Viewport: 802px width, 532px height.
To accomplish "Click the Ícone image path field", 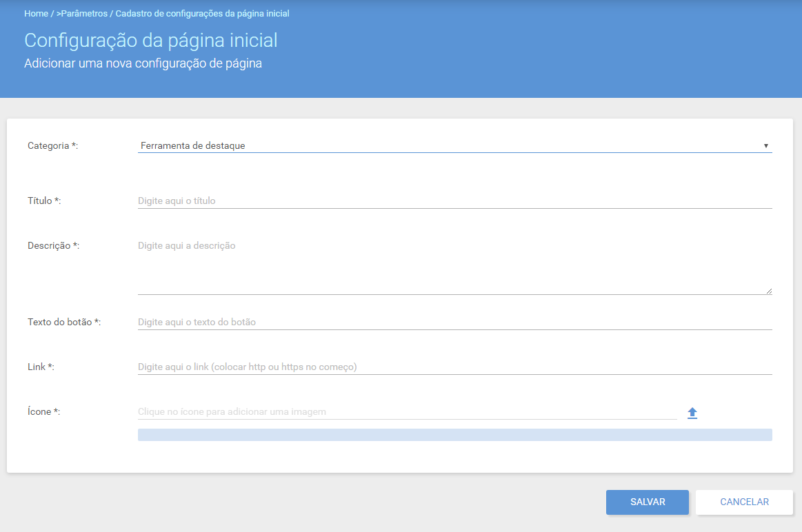I will pyautogui.click(x=407, y=412).
